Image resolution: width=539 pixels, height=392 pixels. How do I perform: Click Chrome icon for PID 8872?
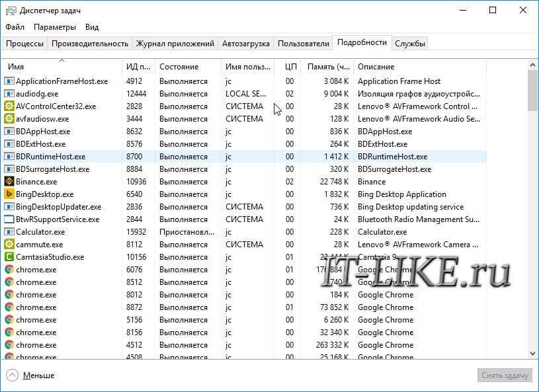click(x=9, y=307)
